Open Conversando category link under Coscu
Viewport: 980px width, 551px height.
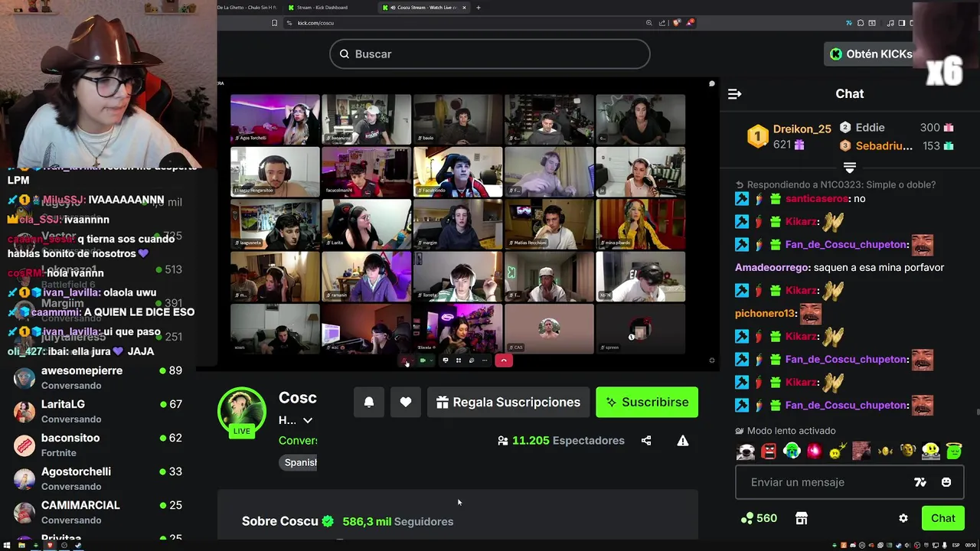coord(298,441)
